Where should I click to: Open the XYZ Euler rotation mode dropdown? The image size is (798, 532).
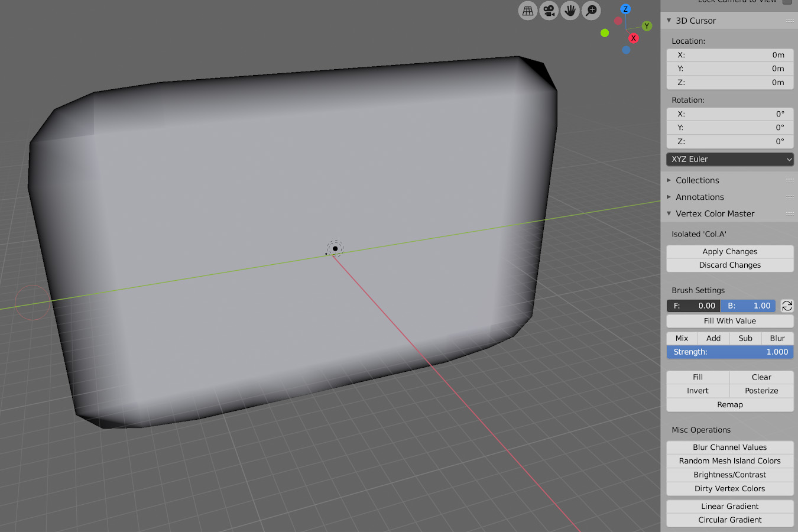(729, 159)
